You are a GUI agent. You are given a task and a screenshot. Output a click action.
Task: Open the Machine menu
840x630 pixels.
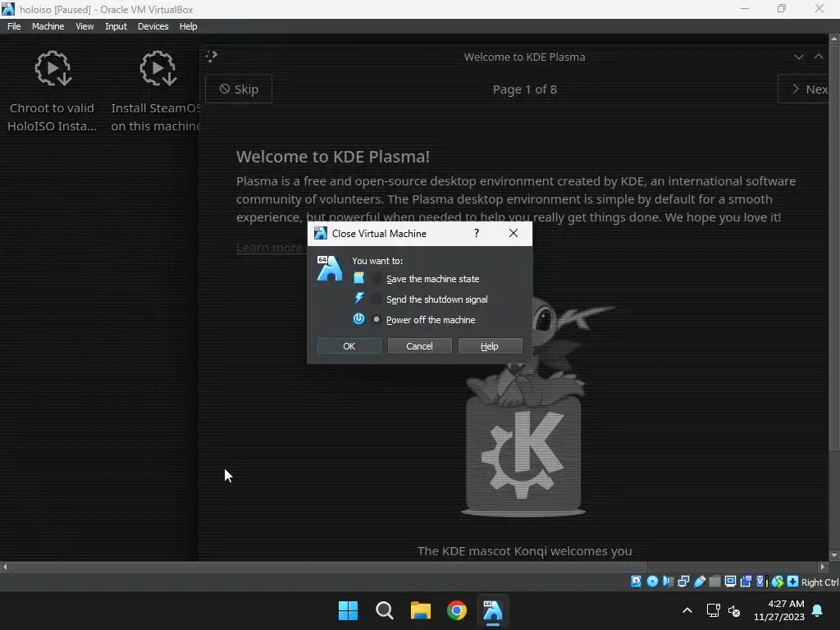pos(48,26)
